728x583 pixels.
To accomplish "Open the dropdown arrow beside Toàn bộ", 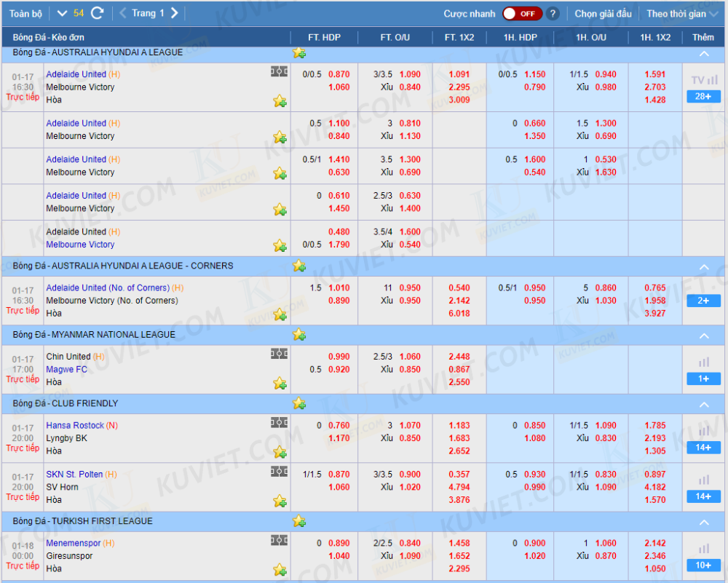I will point(62,13).
